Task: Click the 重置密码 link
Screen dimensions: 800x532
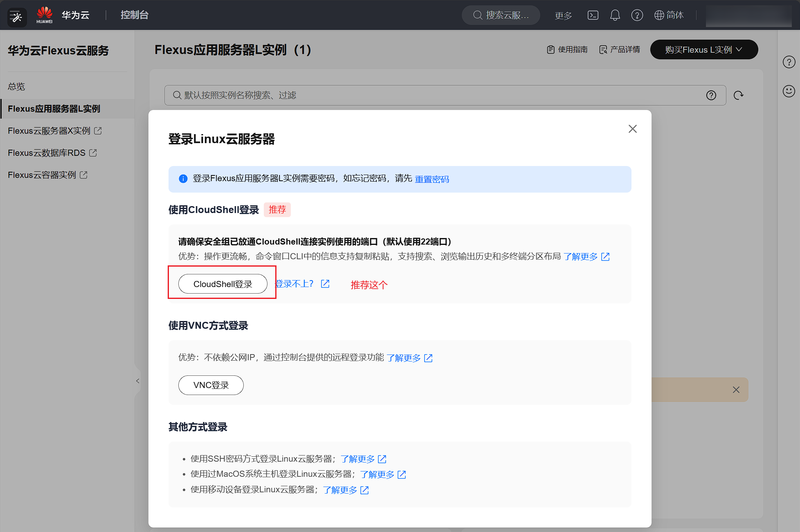Action: point(431,179)
